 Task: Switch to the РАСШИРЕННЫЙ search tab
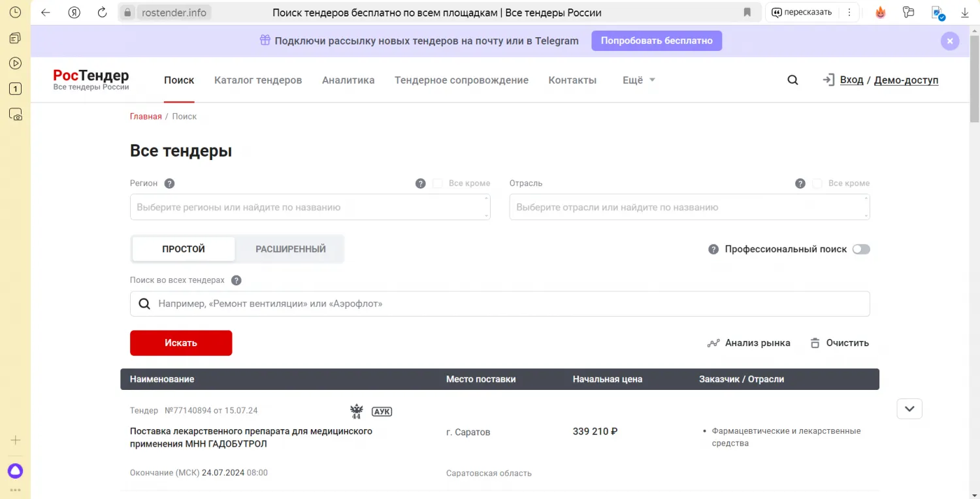pyautogui.click(x=290, y=249)
